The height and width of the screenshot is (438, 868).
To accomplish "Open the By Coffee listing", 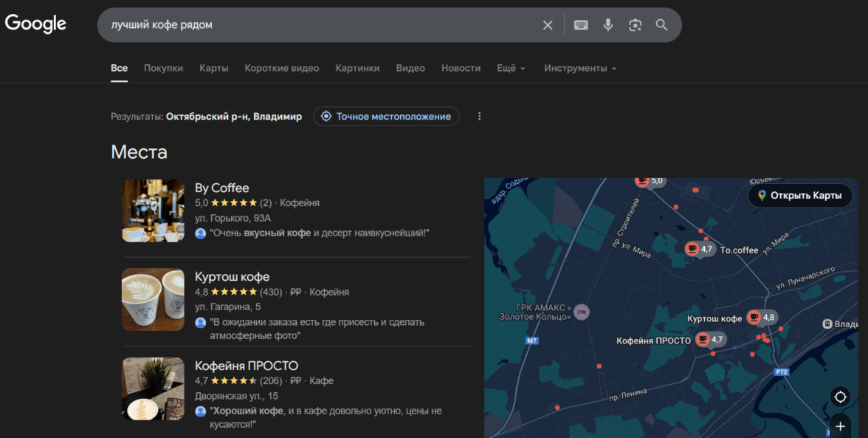I will (221, 188).
